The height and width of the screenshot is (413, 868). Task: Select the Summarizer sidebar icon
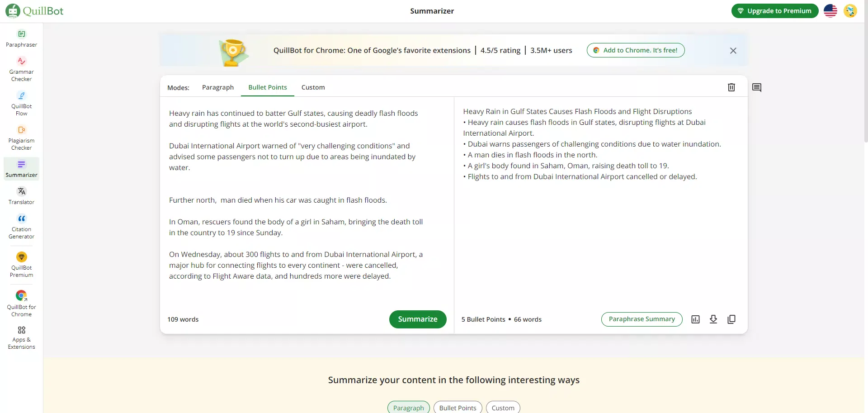tap(21, 169)
